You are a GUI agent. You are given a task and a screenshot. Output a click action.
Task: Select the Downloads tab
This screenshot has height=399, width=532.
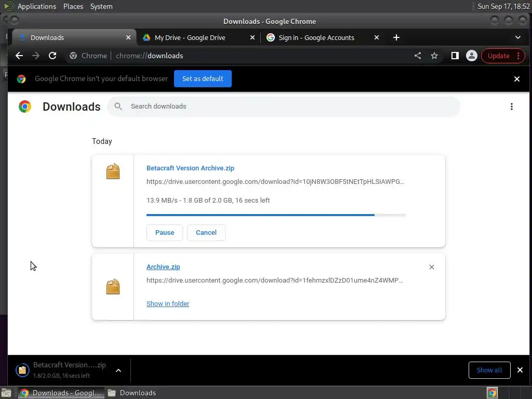[x=73, y=37]
